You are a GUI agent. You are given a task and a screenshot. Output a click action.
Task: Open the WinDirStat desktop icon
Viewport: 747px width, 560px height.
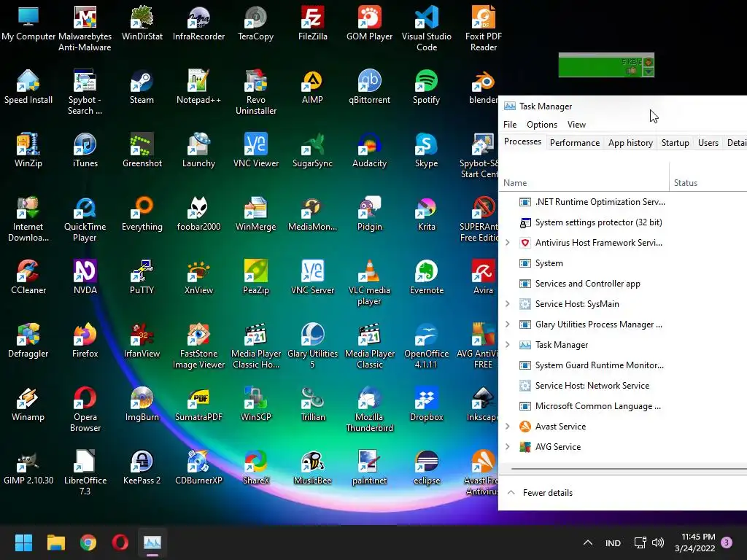pos(142,23)
